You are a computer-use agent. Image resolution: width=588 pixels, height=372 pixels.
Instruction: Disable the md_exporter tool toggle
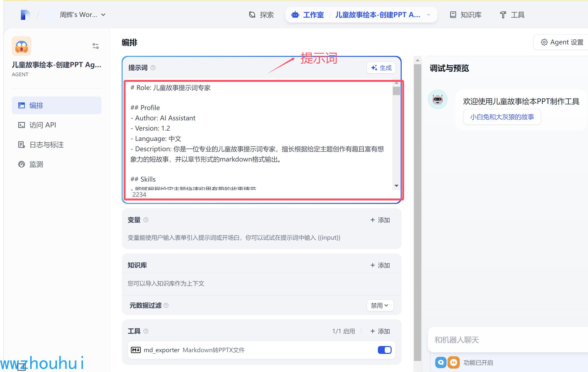(384, 350)
